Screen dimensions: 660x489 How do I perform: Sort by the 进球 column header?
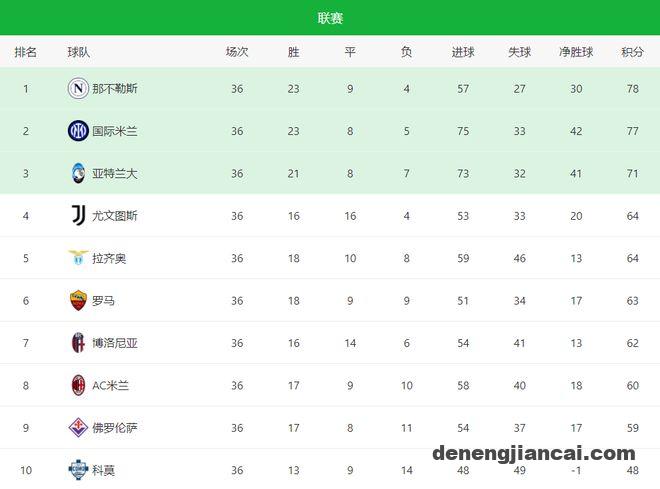coord(463,52)
